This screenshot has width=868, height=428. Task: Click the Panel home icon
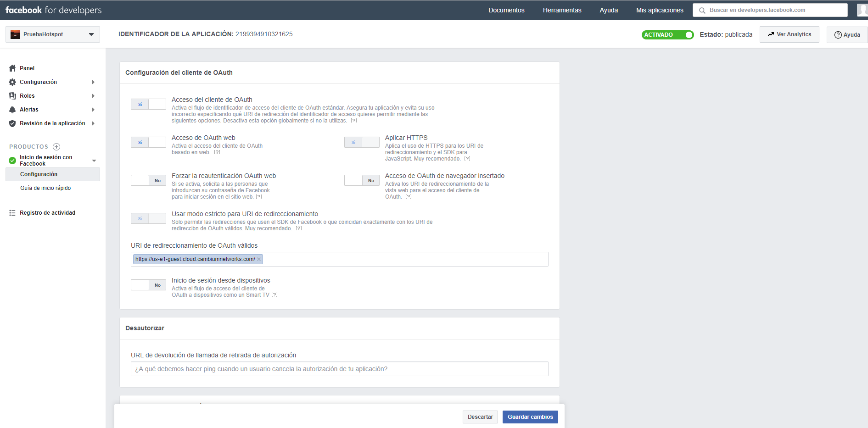click(12, 68)
